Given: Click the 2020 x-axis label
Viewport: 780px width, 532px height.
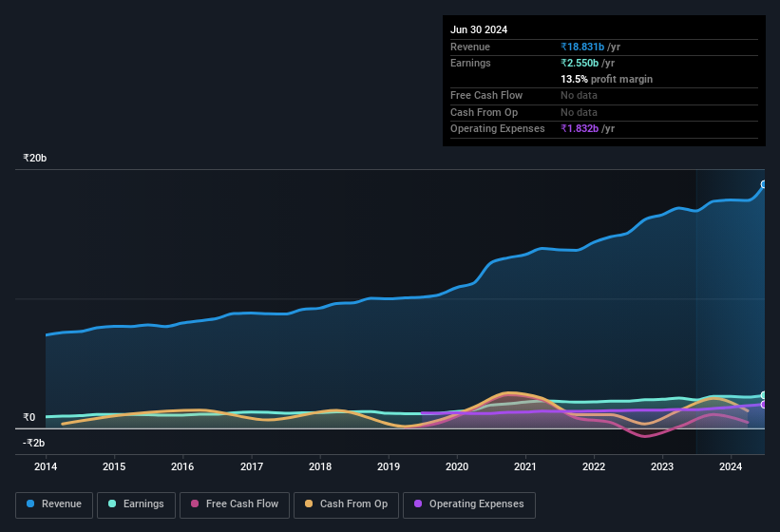Looking at the screenshot, I should [457, 466].
